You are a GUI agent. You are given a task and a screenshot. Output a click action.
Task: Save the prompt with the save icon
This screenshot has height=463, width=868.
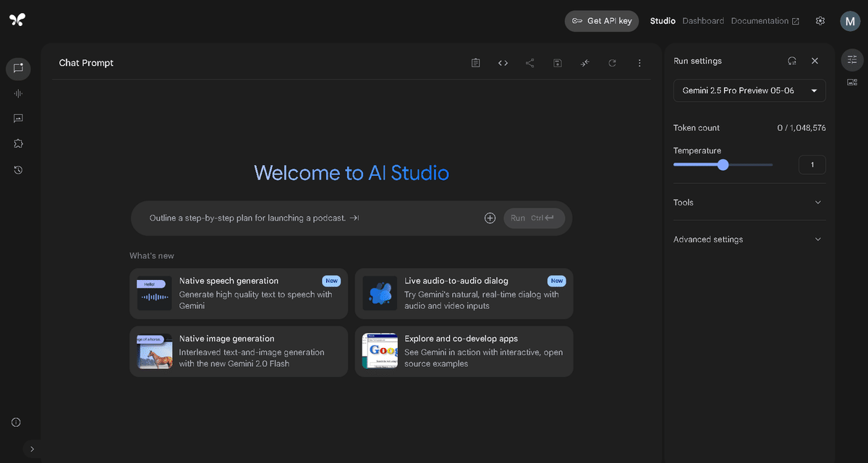point(557,63)
